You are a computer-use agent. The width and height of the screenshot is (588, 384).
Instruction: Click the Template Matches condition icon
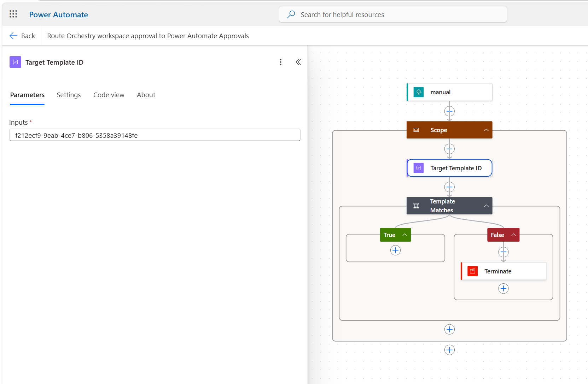pyautogui.click(x=416, y=206)
